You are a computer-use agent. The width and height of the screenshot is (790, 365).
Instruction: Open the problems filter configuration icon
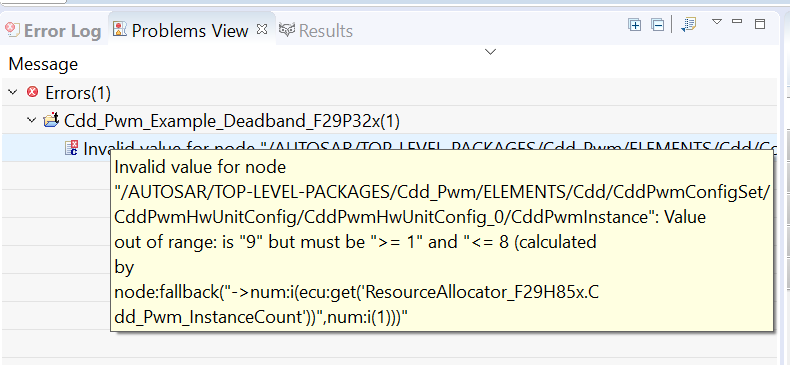(688, 25)
